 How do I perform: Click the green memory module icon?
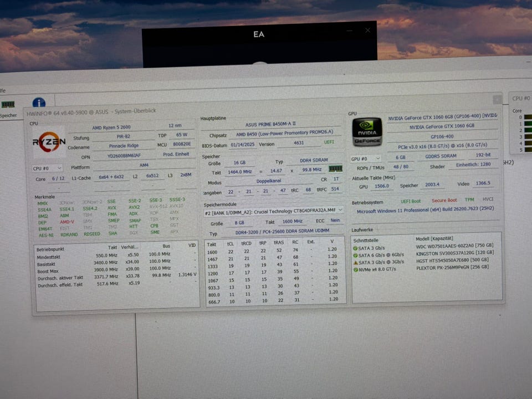[335, 168]
